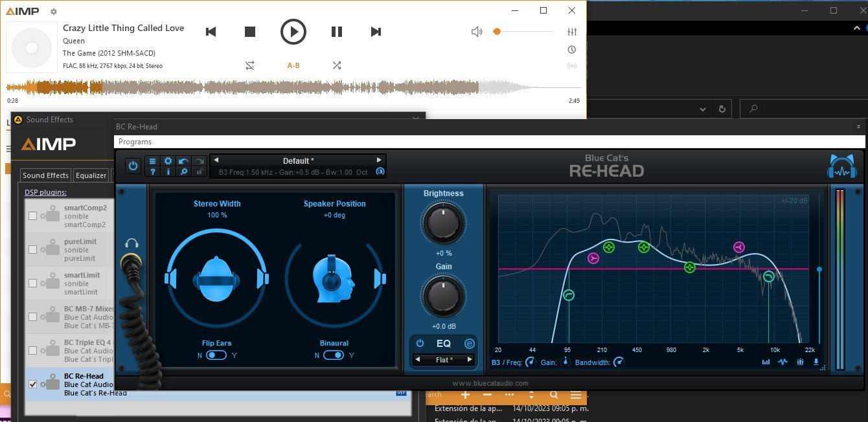868x422 pixels.
Task: Click the AIMP volume slider handle
Action: coord(497,31)
